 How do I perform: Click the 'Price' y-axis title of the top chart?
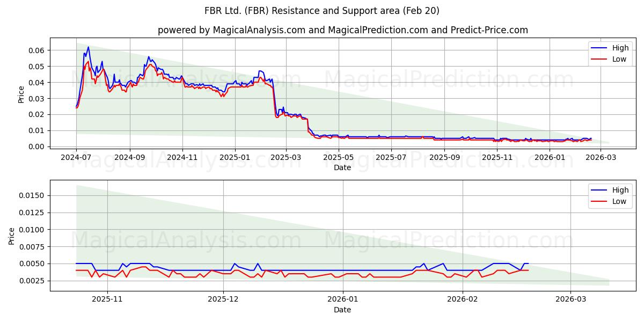click(21, 94)
